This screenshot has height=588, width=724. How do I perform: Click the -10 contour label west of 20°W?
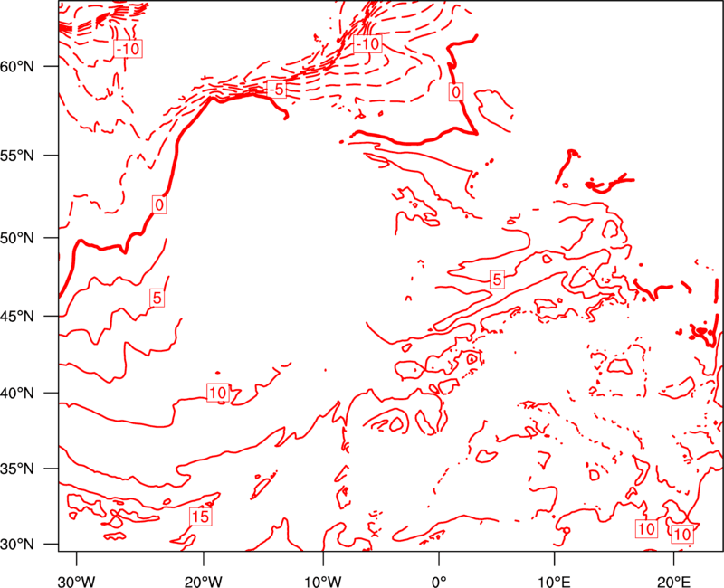point(128,48)
